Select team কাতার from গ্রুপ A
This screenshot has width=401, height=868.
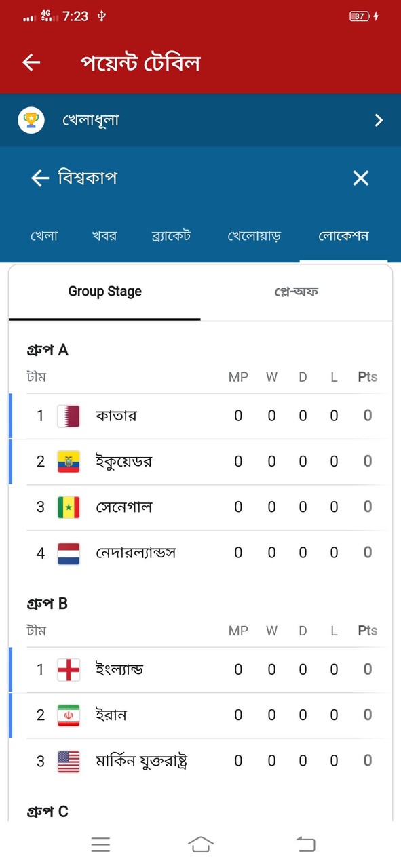[x=117, y=416]
